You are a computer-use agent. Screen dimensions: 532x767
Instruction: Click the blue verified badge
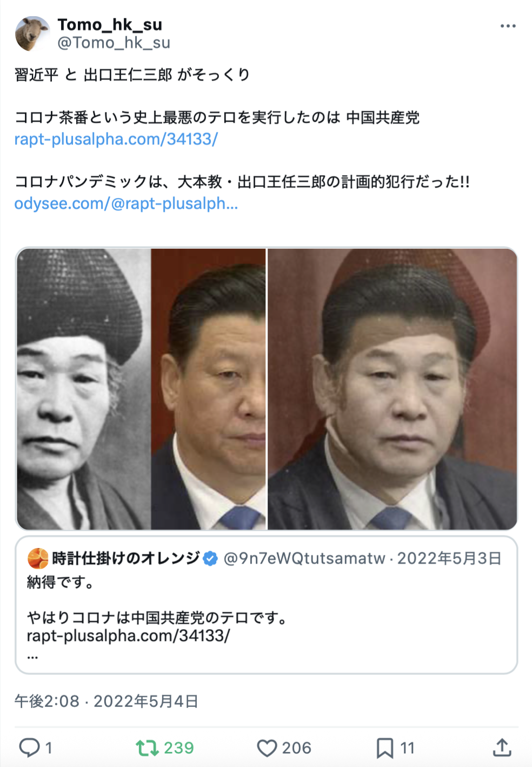[210, 559]
